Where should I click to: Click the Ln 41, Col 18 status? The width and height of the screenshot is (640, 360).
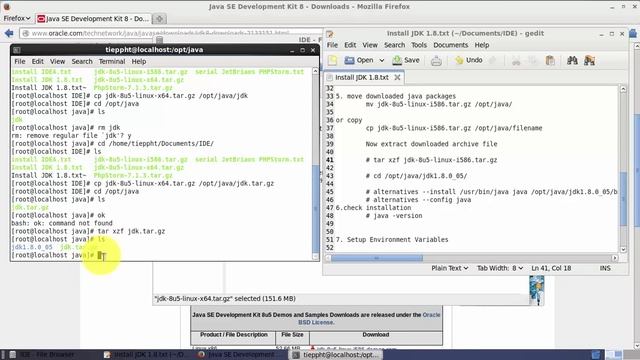[x=551, y=268]
